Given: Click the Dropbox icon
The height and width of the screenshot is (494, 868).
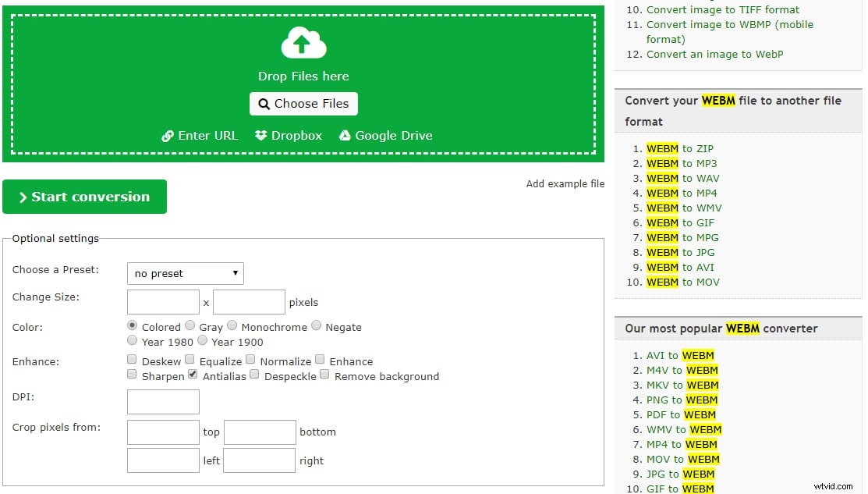Looking at the screenshot, I should 260,135.
